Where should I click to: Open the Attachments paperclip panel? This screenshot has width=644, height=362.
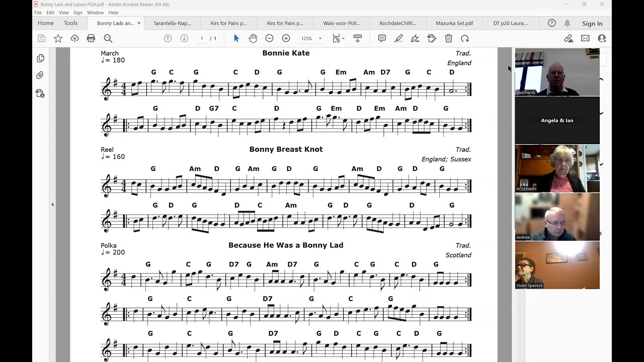(x=40, y=75)
